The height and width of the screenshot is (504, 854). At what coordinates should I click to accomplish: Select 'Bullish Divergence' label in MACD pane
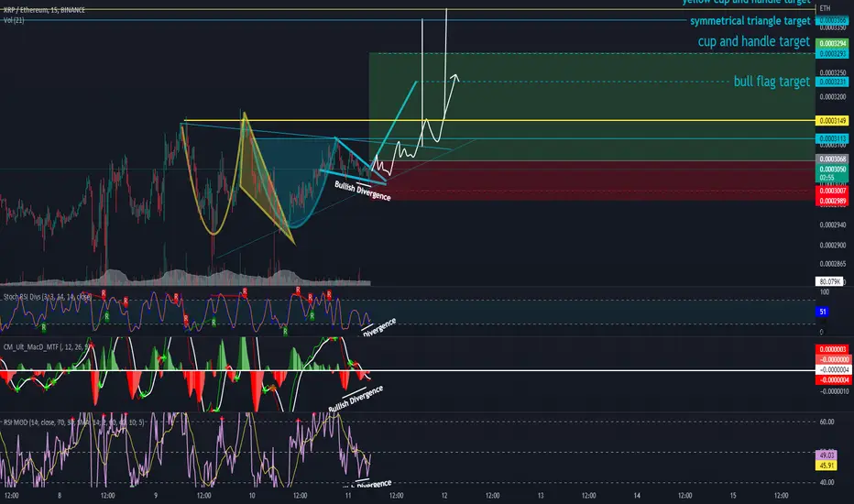tap(356, 399)
